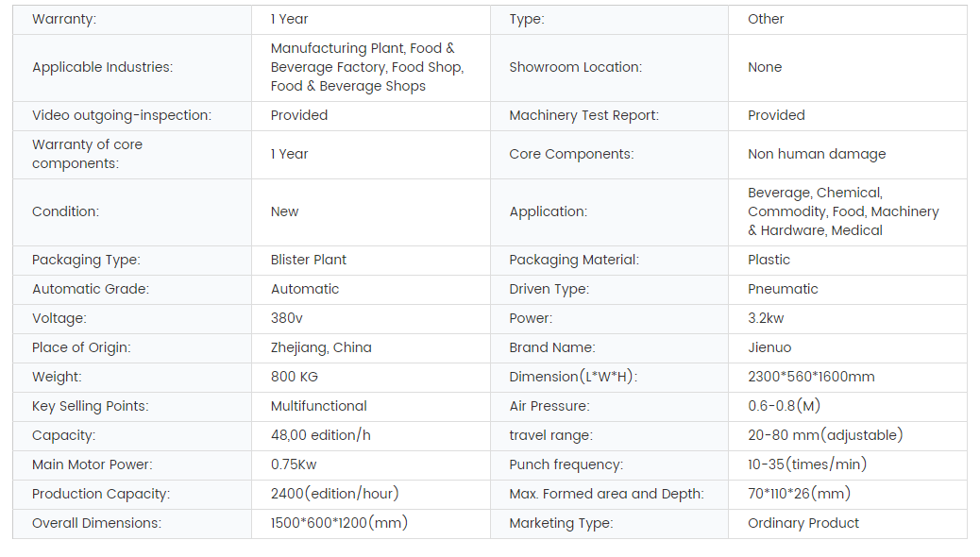Click the 0.75Kw main motor power value
The height and width of the screenshot is (557, 980).
tap(293, 464)
